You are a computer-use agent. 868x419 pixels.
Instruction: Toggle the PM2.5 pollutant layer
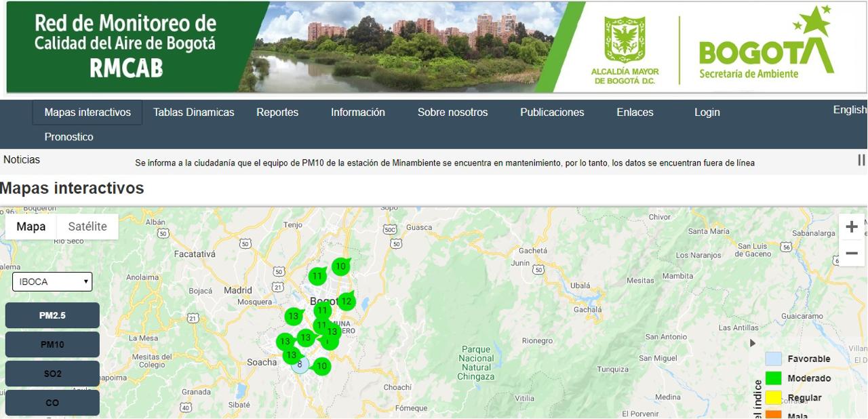(52, 315)
